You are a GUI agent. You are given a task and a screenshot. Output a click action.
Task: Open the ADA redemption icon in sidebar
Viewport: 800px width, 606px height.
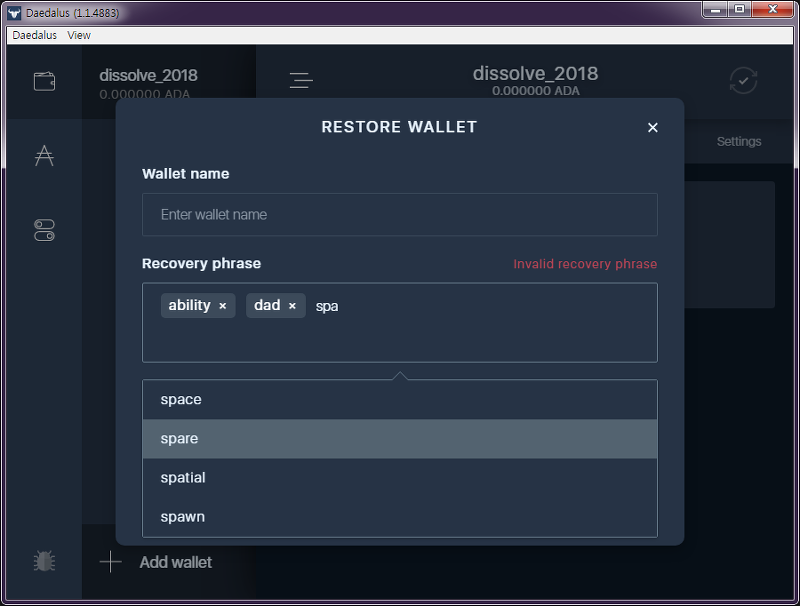pos(44,156)
